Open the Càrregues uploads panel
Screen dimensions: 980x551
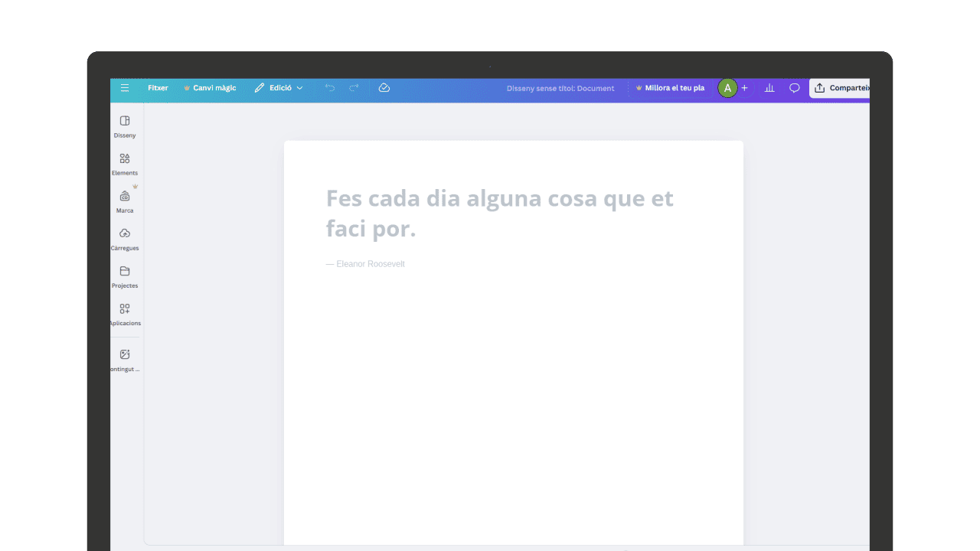pyautogui.click(x=125, y=239)
